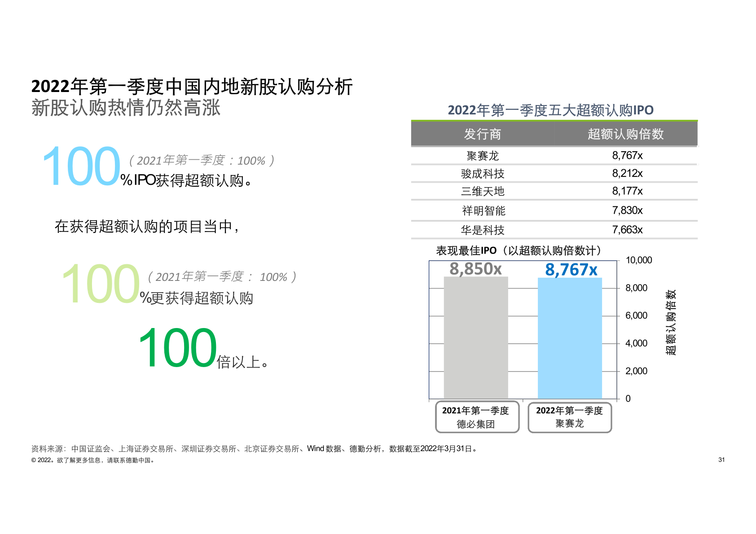The image size is (756, 534).
Task: Click the dark green 100 number
Action: pos(177,348)
